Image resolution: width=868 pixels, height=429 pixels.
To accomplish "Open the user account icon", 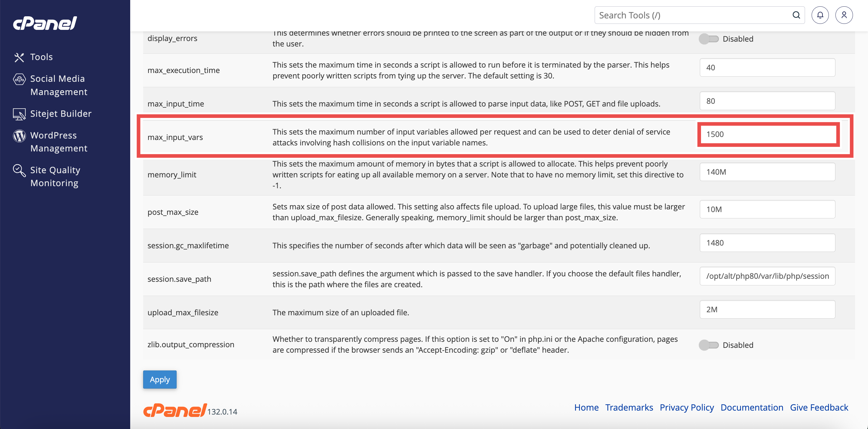I will pyautogui.click(x=844, y=15).
